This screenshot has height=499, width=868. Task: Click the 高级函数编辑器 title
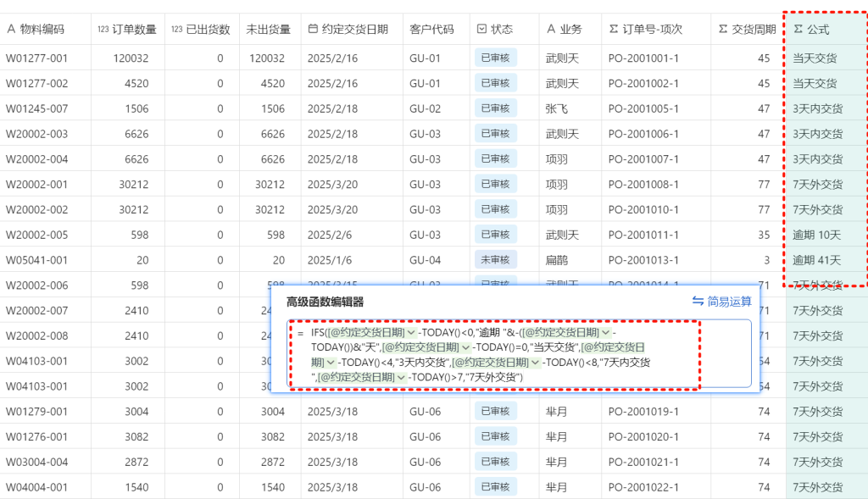[325, 302]
